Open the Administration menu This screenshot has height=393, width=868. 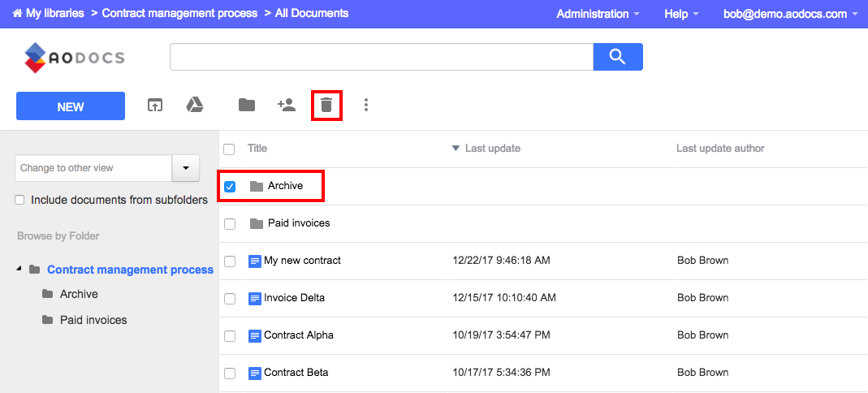point(598,14)
